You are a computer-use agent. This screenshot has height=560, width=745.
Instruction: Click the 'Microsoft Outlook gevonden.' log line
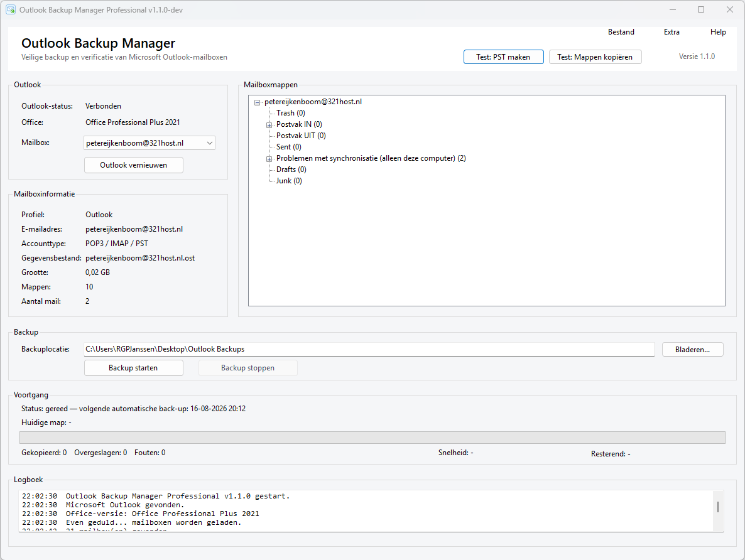pyautogui.click(x=125, y=505)
